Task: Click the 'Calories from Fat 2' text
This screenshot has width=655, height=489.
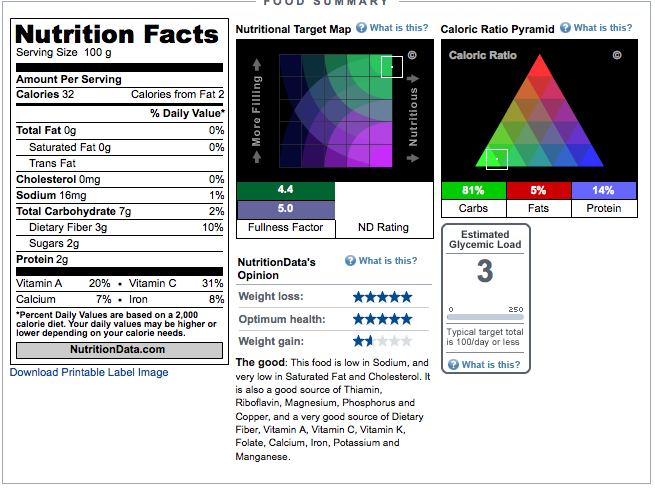Action: coord(178,94)
